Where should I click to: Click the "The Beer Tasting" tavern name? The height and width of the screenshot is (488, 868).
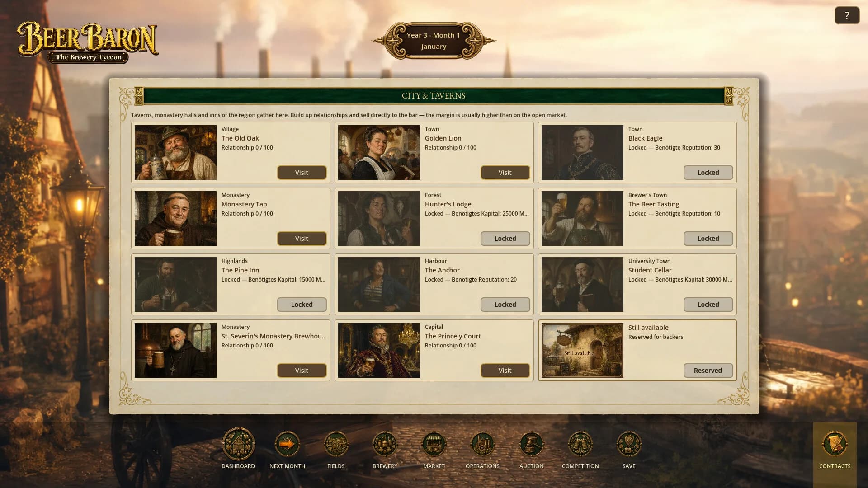tap(654, 204)
